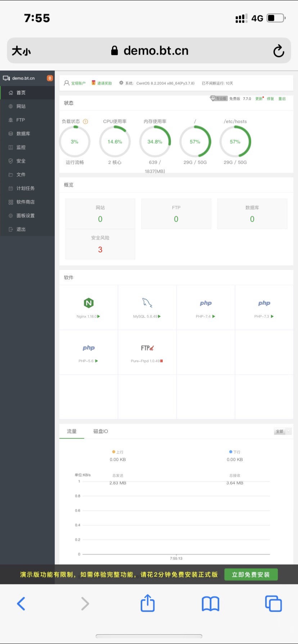The height and width of the screenshot is (644, 298).
Task: Go to 面板设置 in the sidebar
Action: pyautogui.click(x=25, y=216)
